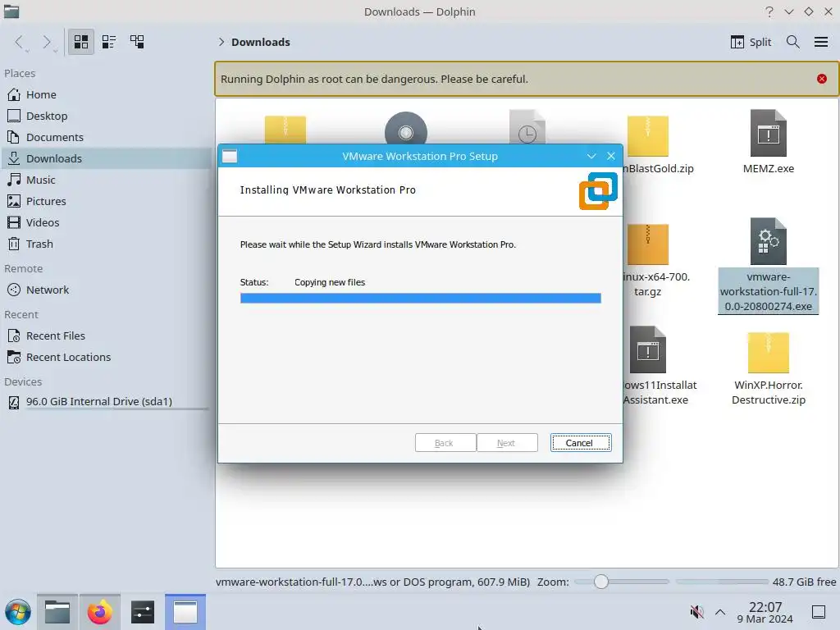Minimize the VMware Setup dialog

tap(591, 156)
